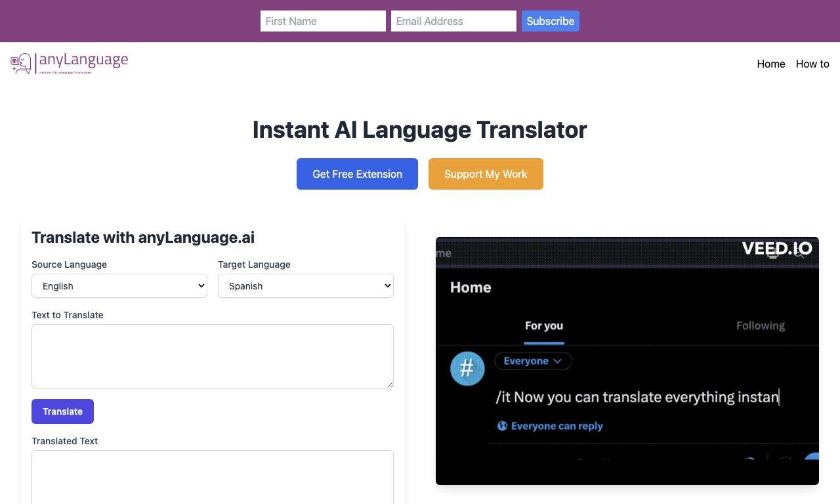Expand the Everyone audience selector in the video
Image resolution: width=840 pixels, height=504 pixels.
(x=533, y=361)
